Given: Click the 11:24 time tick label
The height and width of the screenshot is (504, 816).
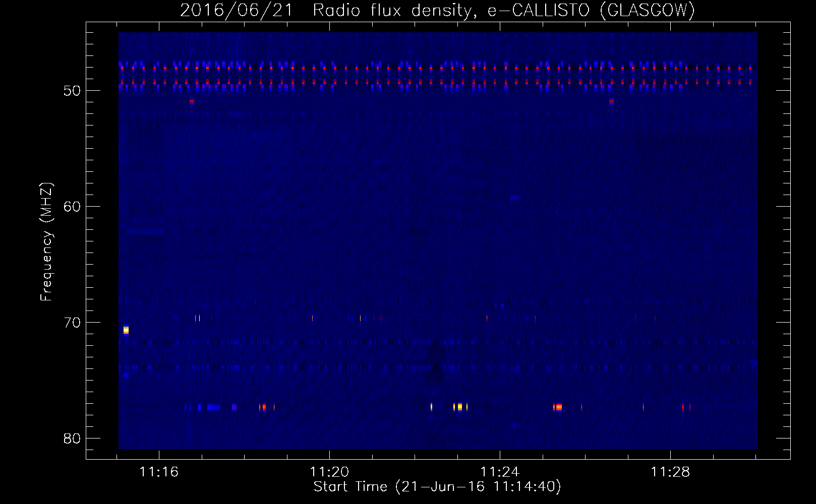Looking at the screenshot, I should tap(500, 472).
